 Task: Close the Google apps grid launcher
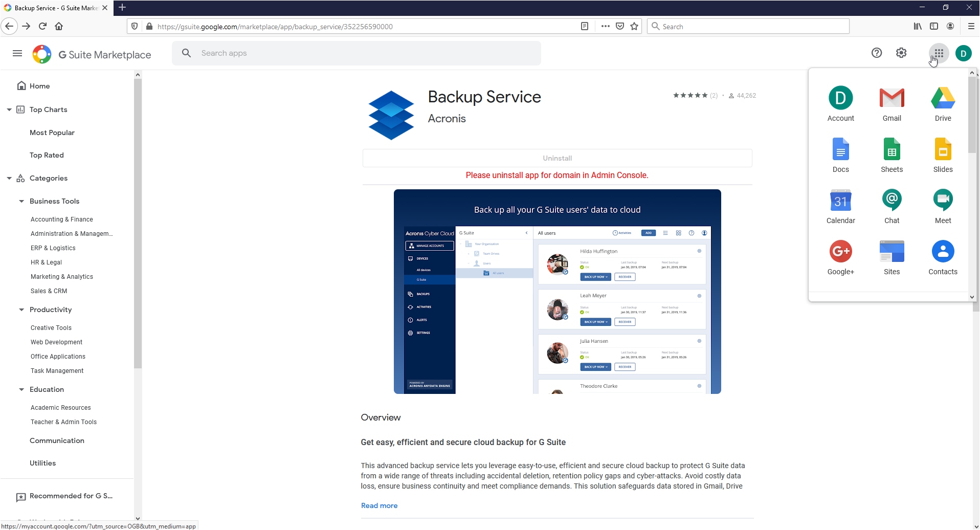tap(939, 53)
